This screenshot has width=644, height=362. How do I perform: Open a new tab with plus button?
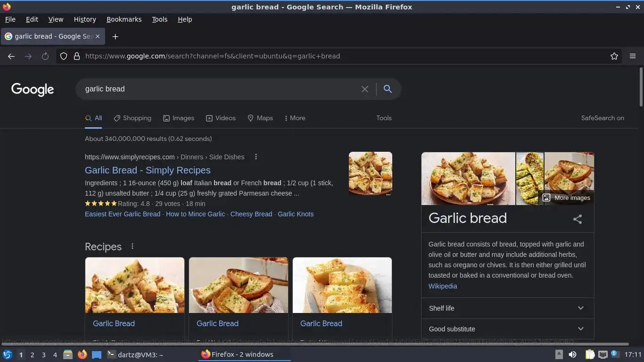tap(115, 36)
